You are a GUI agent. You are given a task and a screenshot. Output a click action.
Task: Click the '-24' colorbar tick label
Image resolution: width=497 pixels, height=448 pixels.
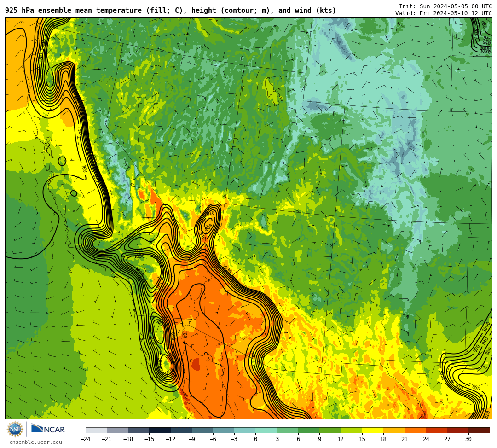tap(86, 439)
